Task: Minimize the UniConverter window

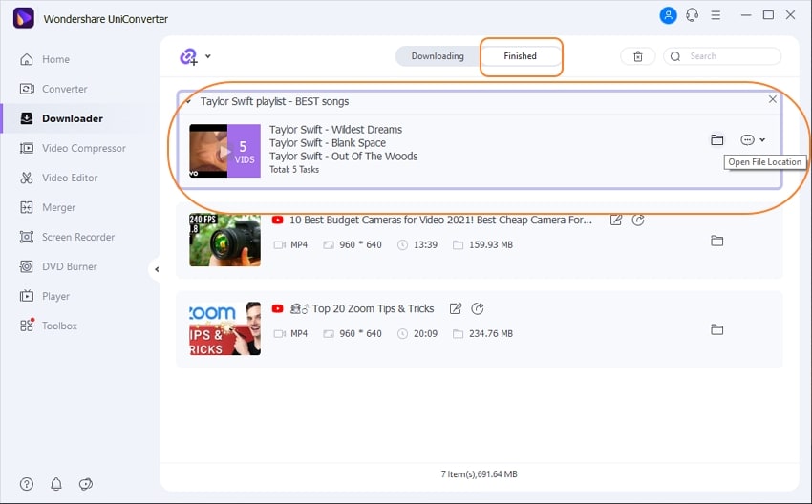Action: pyautogui.click(x=746, y=15)
